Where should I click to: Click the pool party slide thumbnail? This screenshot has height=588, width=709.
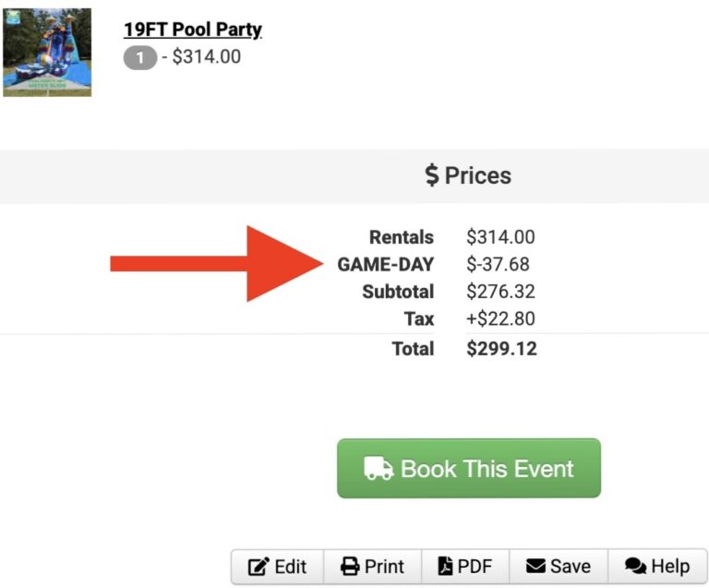click(47, 52)
